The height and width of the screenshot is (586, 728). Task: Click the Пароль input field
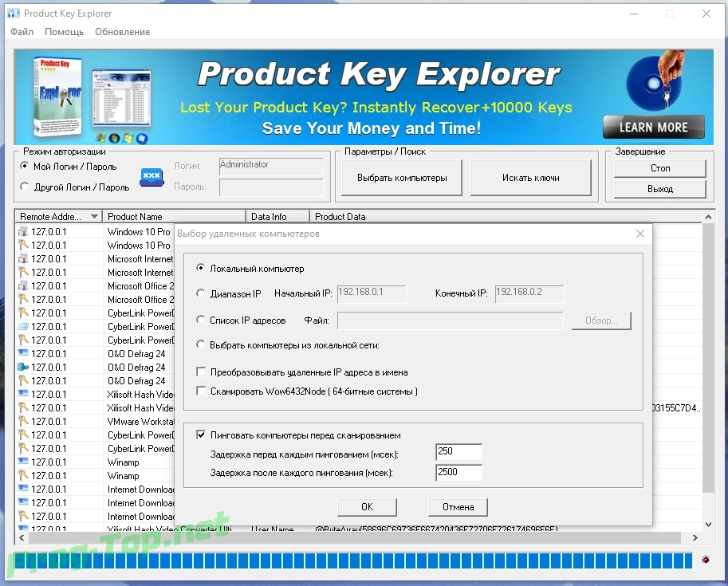[x=271, y=187]
